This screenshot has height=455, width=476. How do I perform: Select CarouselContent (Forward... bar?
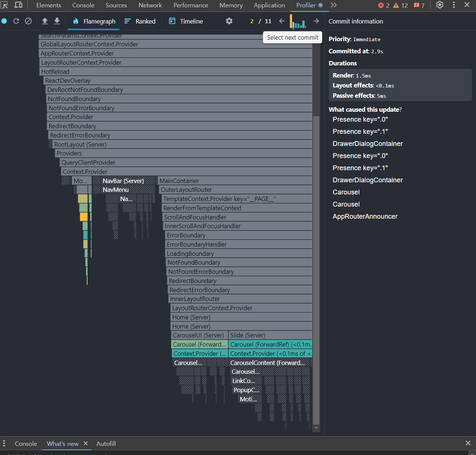tap(270, 363)
